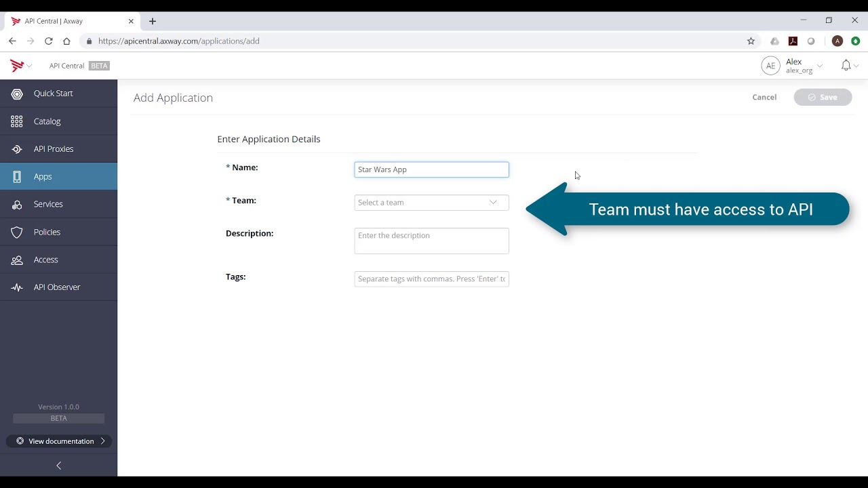
Task: Click the BETA badge near API Central
Action: (100, 66)
